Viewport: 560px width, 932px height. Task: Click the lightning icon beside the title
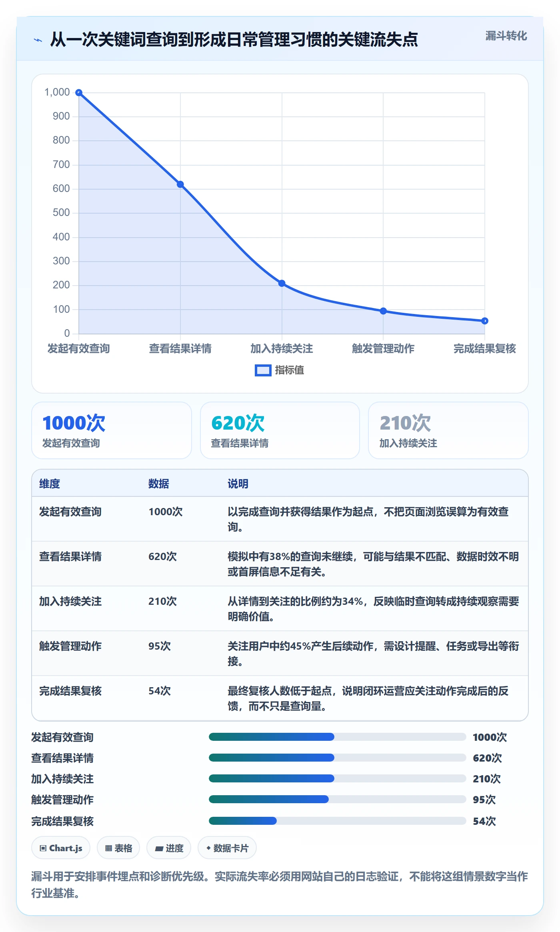click(x=38, y=40)
